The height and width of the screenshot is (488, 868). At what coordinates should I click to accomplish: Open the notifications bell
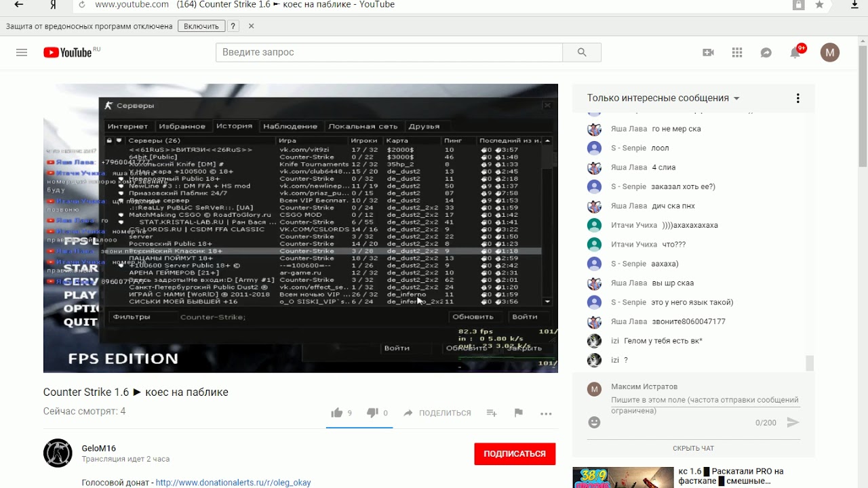click(795, 52)
